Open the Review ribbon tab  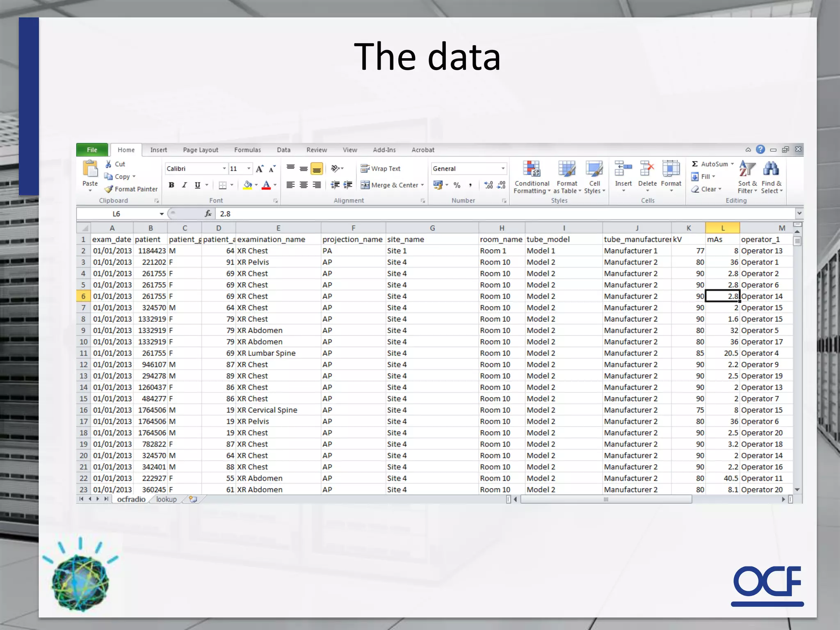[317, 150]
